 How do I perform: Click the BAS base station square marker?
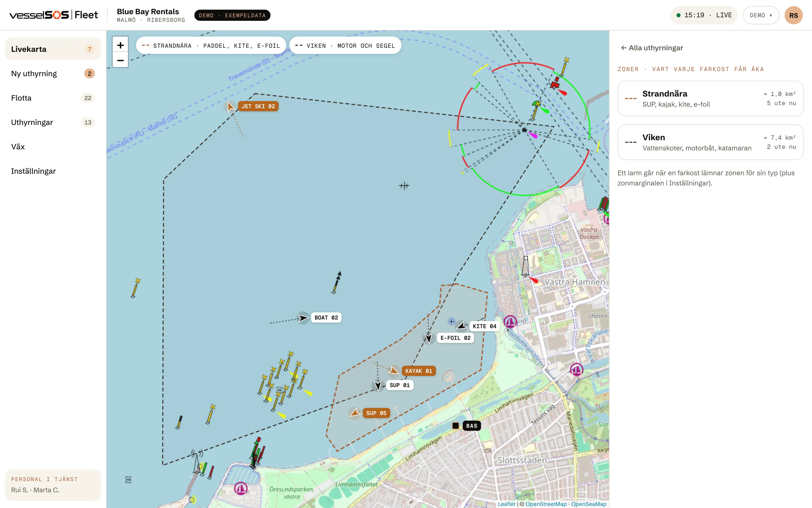click(x=455, y=426)
